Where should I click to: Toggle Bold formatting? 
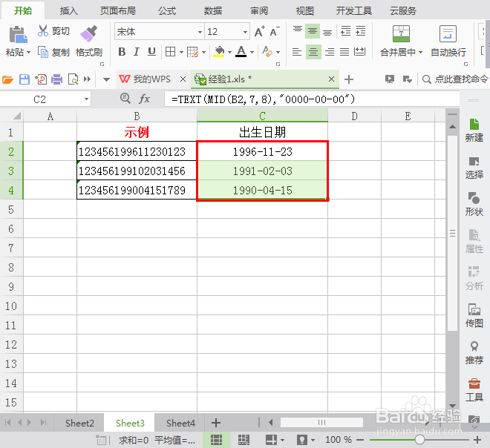coord(122,51)
